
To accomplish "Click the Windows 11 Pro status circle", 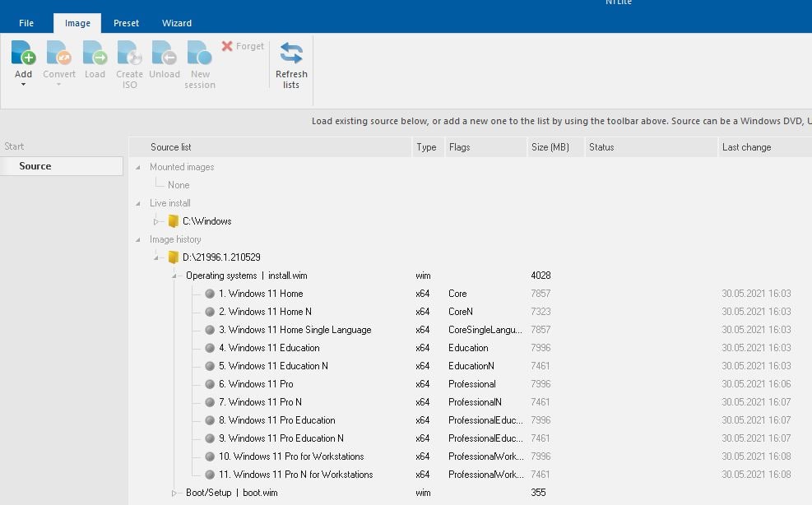I will tap(210, 384).
